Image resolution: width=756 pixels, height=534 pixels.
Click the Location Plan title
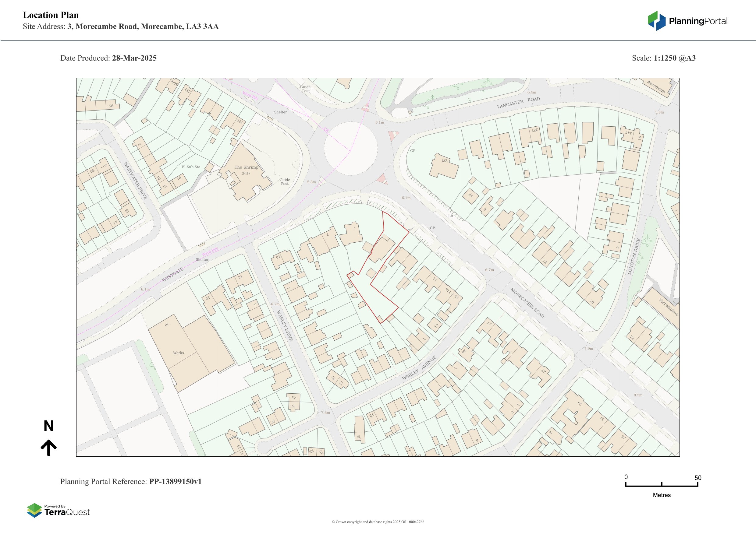(51, 15)
